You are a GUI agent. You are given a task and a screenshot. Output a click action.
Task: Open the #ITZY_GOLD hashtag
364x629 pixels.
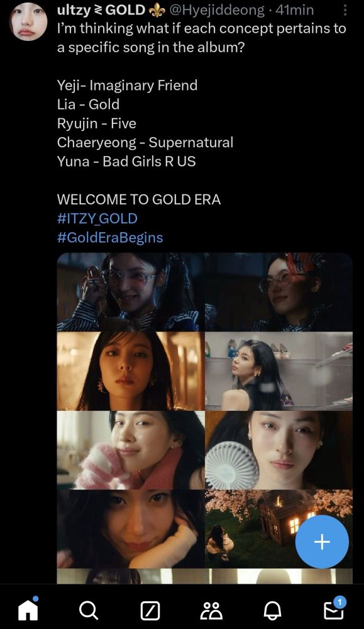(97, 218)
